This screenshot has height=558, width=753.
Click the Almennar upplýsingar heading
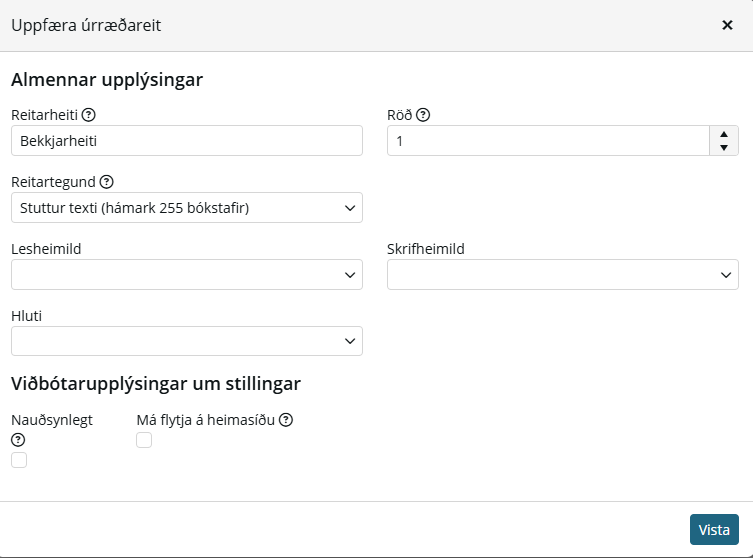point(107,80)
